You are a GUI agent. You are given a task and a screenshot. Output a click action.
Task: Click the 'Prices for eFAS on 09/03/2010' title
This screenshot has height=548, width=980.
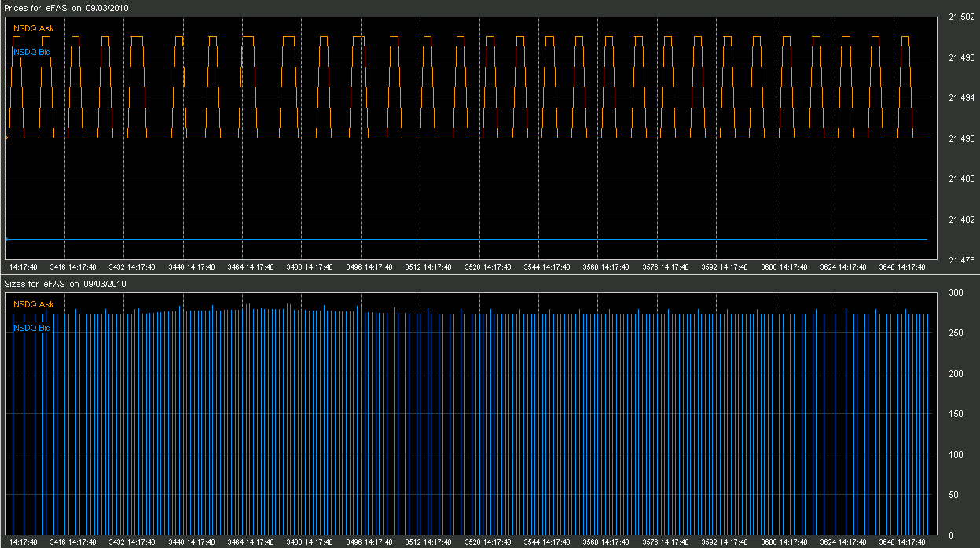pyautogui.click(x=66, y=7)
